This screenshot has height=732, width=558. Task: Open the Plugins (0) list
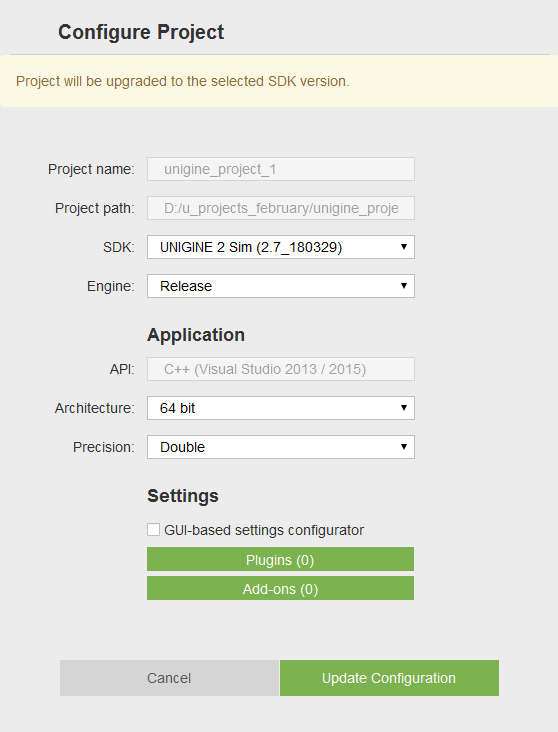(280, 559)
